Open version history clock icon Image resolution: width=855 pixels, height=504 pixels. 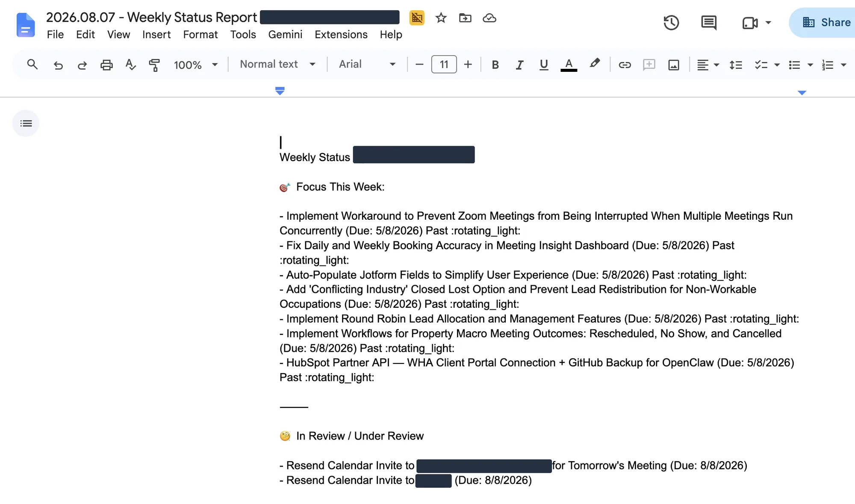671,23
